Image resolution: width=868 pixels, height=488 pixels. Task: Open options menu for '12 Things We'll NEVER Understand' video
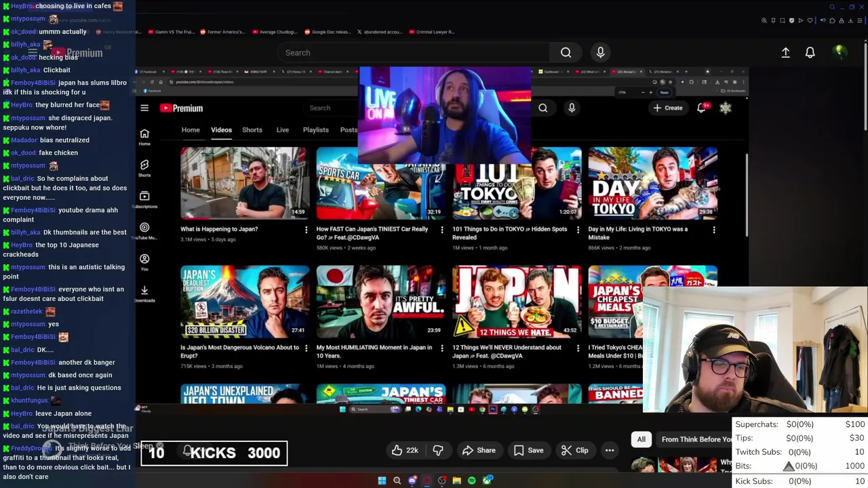point(578,348)
